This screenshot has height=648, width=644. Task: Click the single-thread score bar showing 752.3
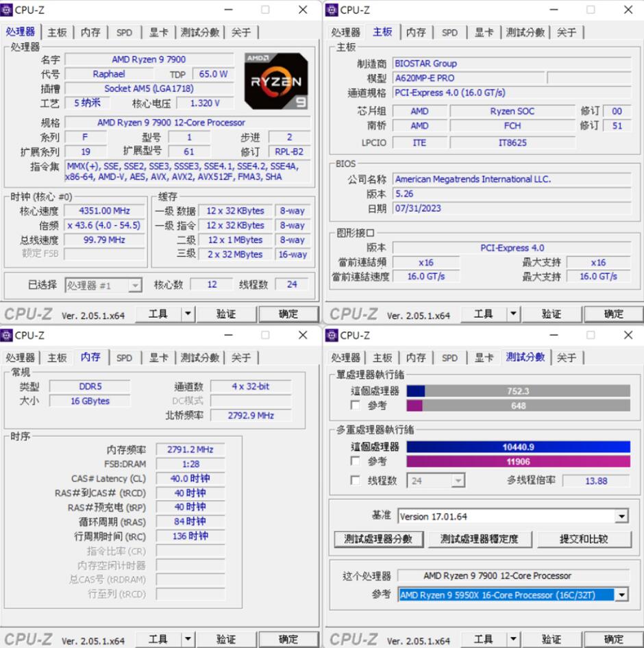click(x=519, y=391)
